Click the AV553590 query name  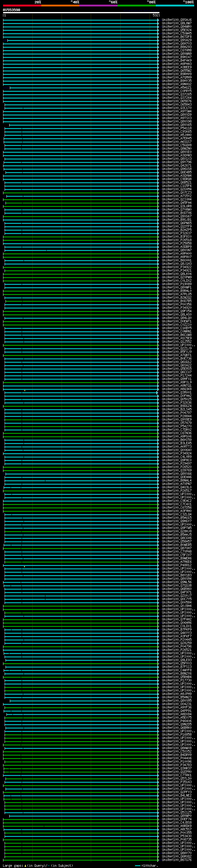[11, 10]
